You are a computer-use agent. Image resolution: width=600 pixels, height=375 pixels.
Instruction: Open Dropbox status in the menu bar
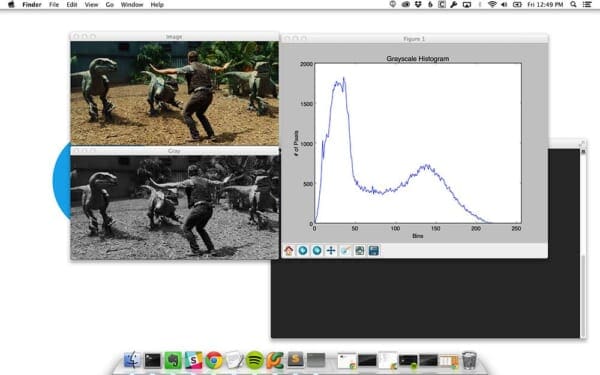[418, 5]
